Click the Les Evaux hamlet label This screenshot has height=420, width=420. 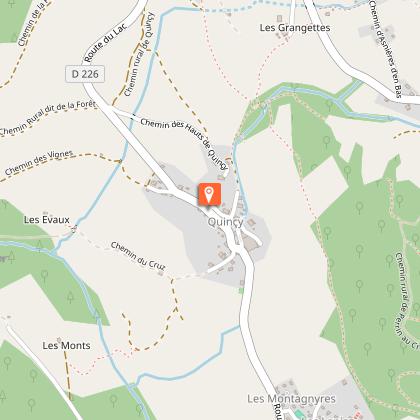point(47,220)
